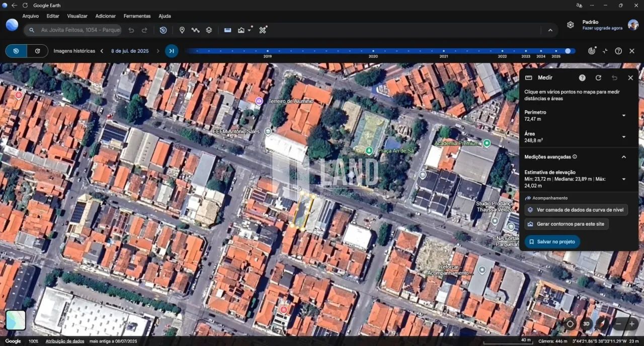Select historical imagery mode toggle button
The width and height of the screenshot is (644, 346).
pyautogui.click(x=16, y=51)
